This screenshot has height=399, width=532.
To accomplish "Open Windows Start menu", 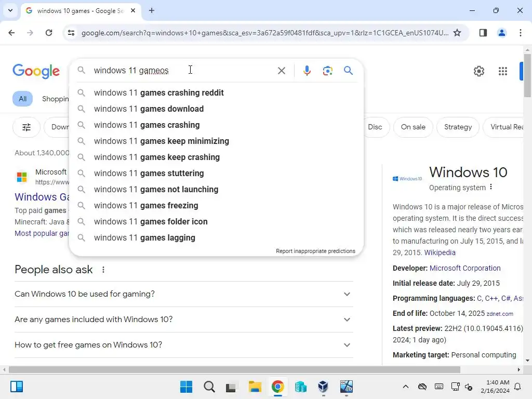I will (x=186, y=387).
